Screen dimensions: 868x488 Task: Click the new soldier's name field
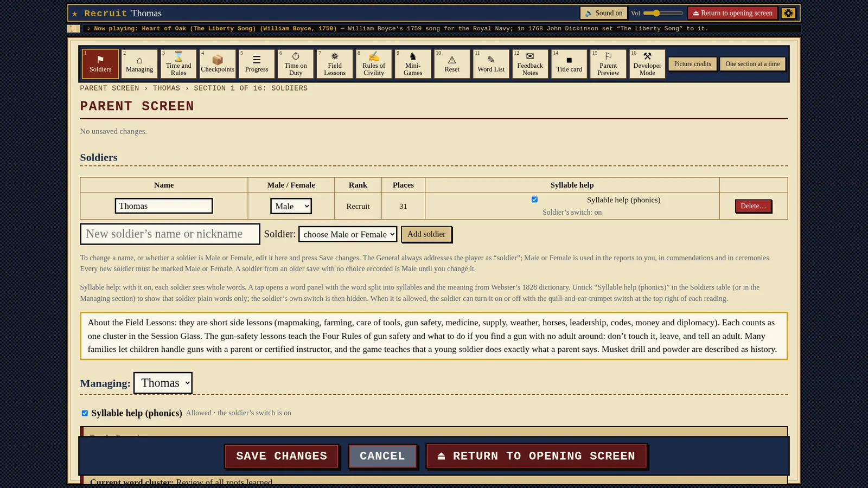tap(170, 234)
